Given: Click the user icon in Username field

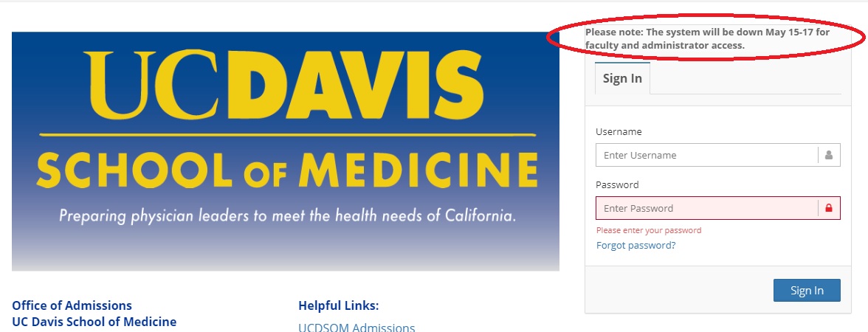Looking at the screenshot, I should pyautogui.click(x=829, y=156).
